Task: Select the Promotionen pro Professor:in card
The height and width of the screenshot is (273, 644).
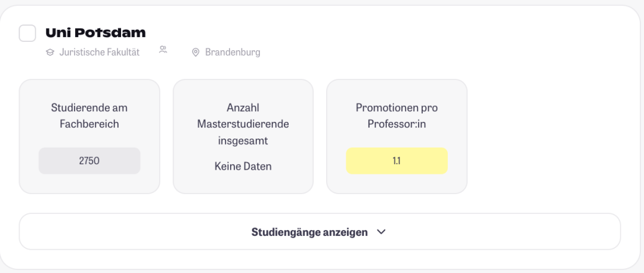Action: coord(397,136)
